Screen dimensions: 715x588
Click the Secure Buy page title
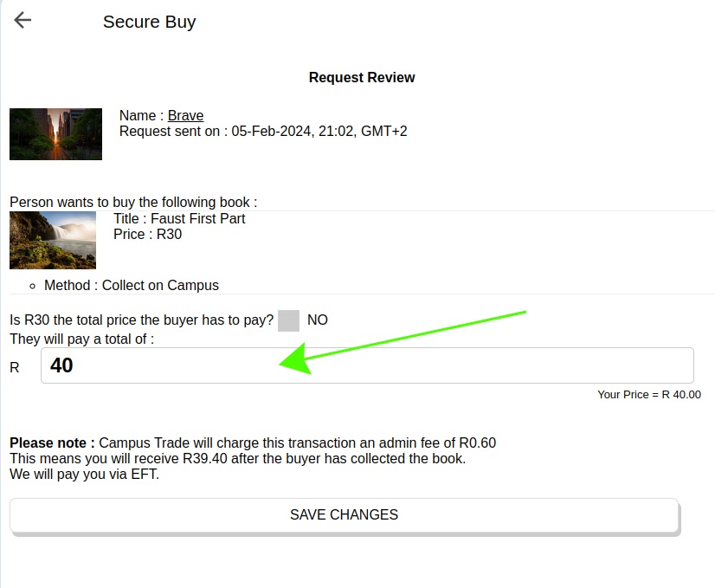149,23
